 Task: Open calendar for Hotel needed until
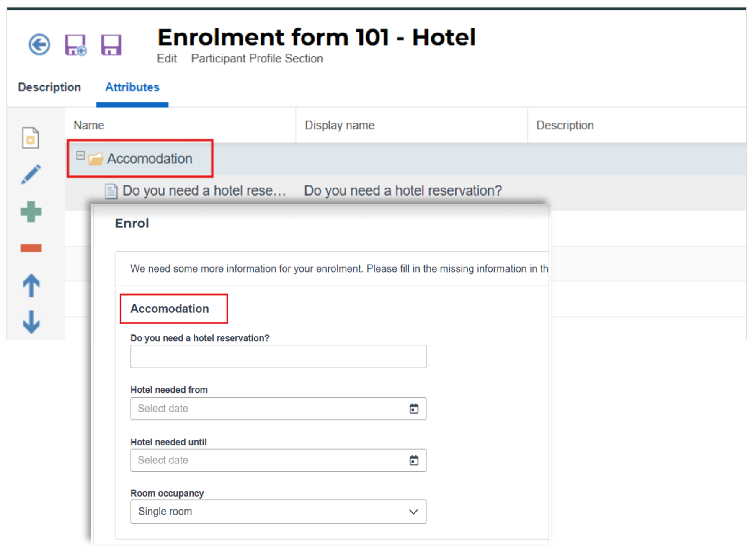(x=414, y=460)
